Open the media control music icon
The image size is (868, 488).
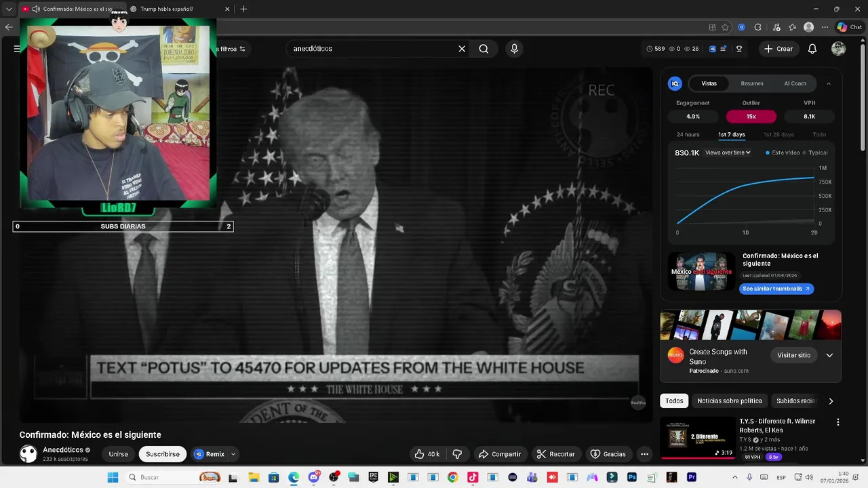coord(775,27)
